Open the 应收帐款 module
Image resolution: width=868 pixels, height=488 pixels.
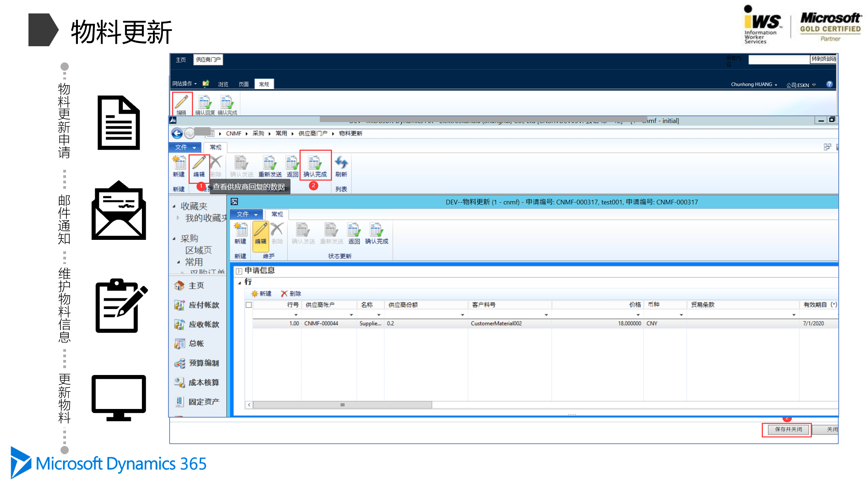pos(197,324)
